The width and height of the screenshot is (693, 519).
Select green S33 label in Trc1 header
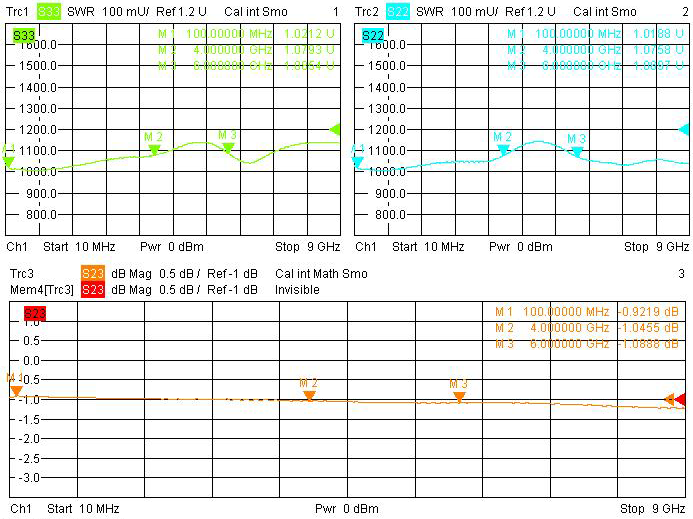click(49, 12)
